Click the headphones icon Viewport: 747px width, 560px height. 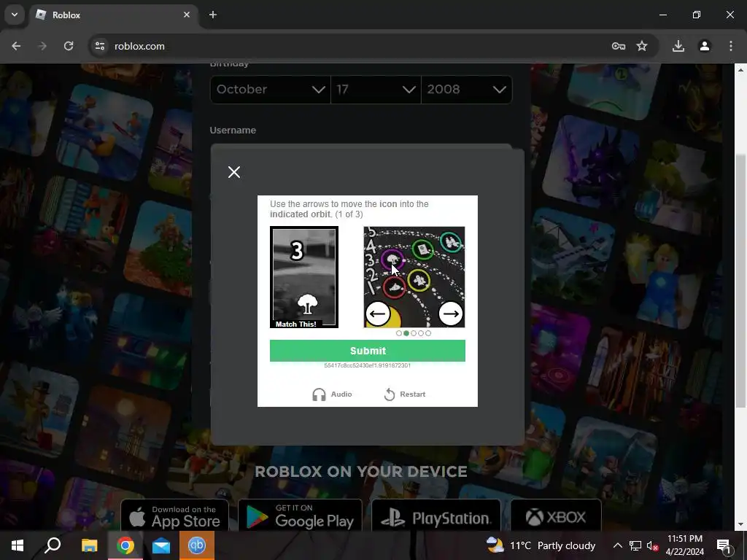coord(319,394)
